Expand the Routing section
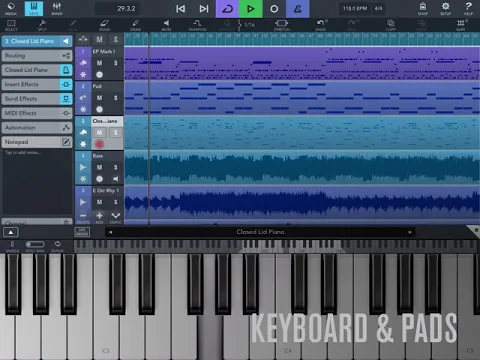480x360 pixels. (37, 56)
